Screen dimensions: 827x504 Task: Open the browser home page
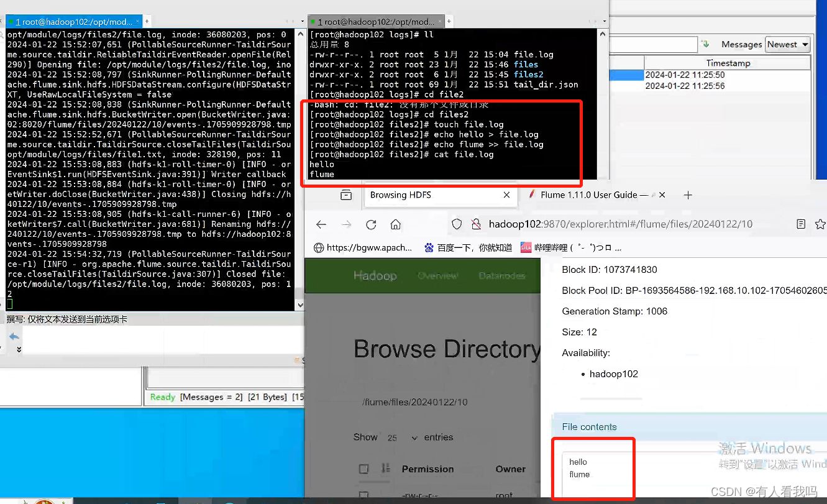point(396,224)
